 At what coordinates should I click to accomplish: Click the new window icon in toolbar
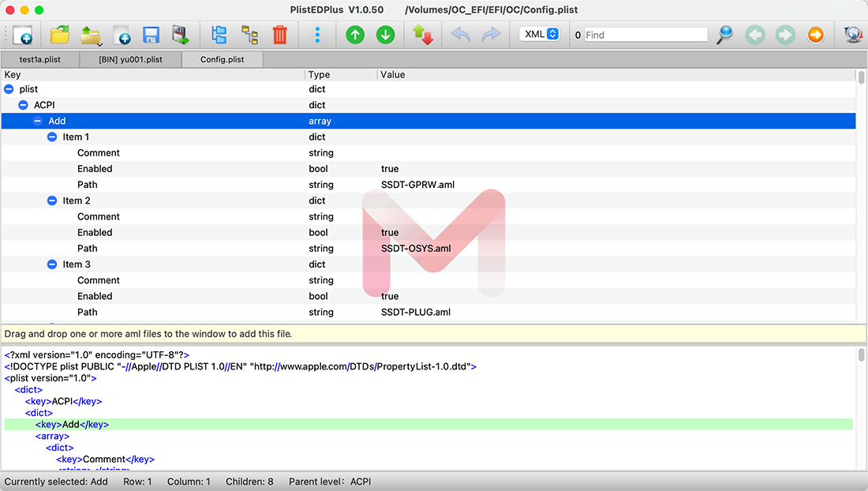23,35
